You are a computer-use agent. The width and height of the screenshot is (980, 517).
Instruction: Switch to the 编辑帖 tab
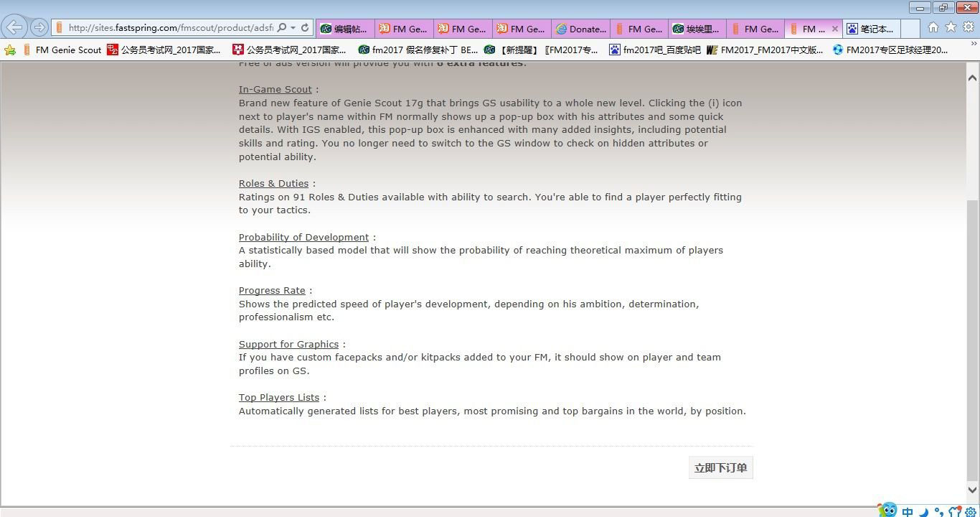point(344,29)
